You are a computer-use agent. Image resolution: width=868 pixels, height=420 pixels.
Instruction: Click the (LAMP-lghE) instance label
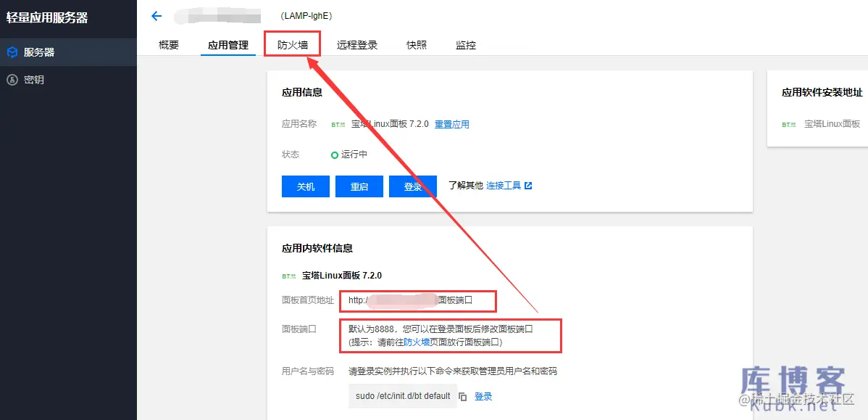(x=306, y=17)
